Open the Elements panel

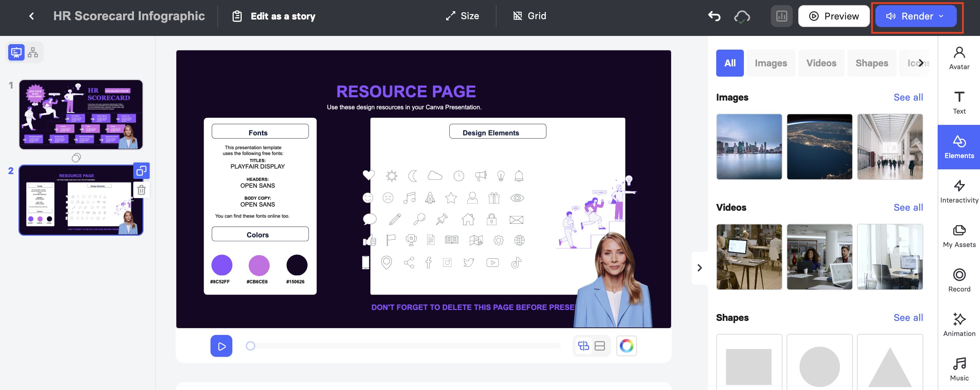[959, 147]
